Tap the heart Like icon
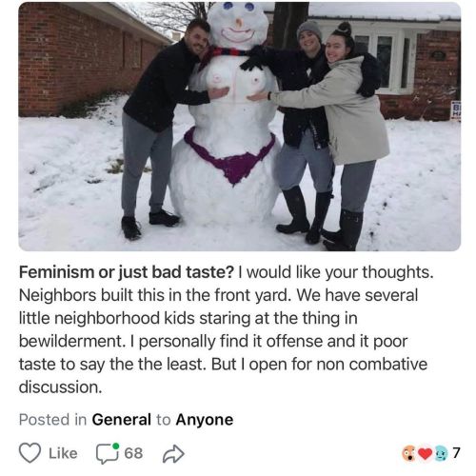 pos(30,453)
